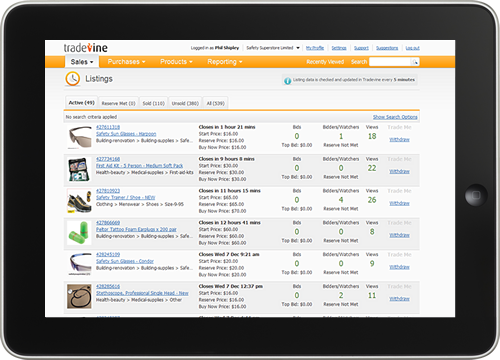The image size is (500, 360).
Task: Click the blue info icon
Action: [287, 81]
